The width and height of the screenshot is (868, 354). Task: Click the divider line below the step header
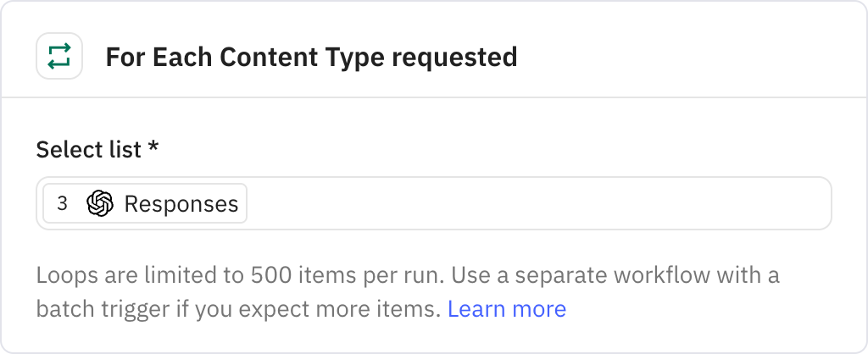[x=434, y=98]
